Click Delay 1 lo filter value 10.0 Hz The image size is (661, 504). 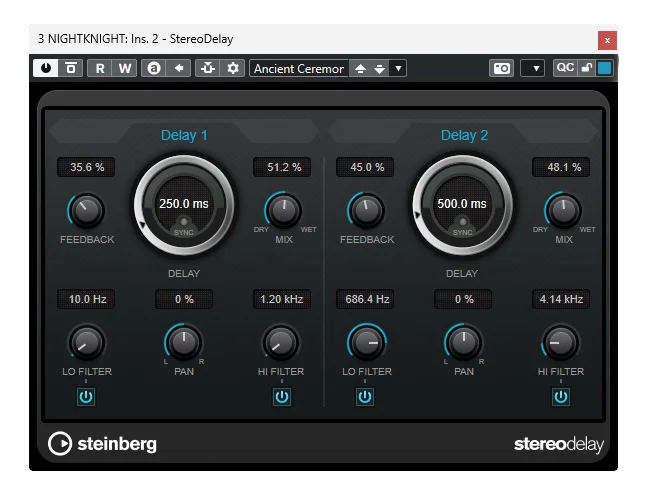(86, 299)
